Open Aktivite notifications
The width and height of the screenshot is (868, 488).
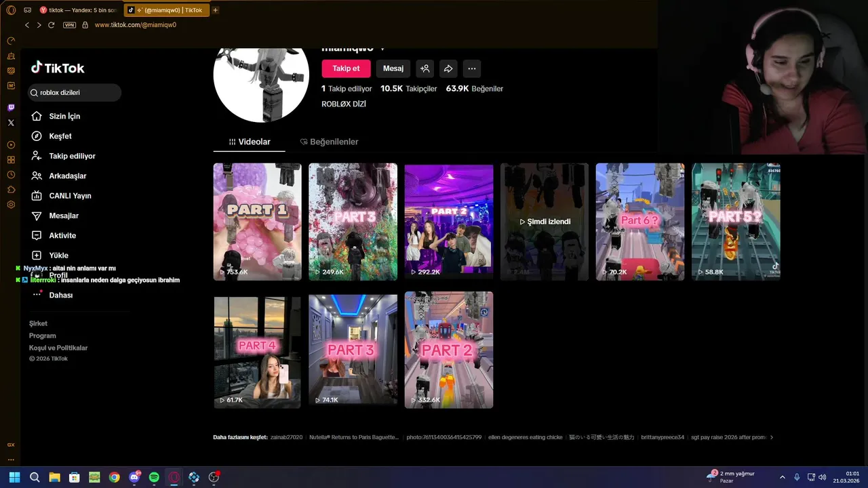(x=53, y=235)
